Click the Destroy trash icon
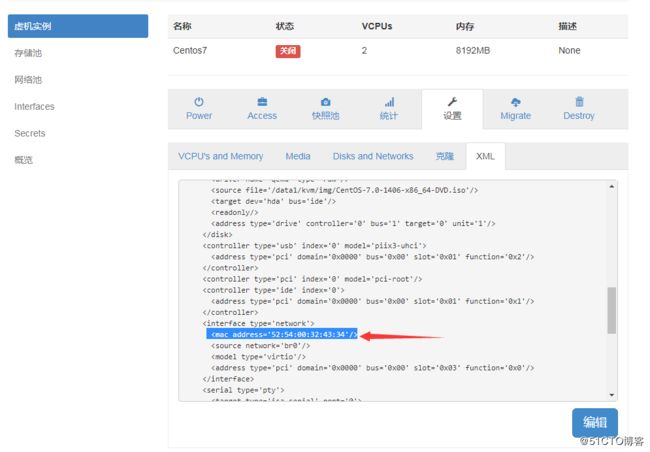Screen dimensions: 650x452 (579, 102)
